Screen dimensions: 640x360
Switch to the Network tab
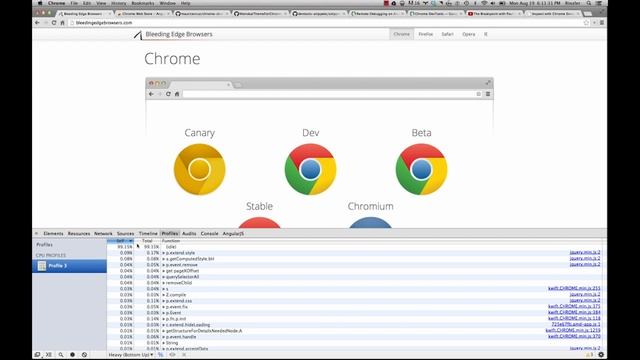tap(103, 233)
